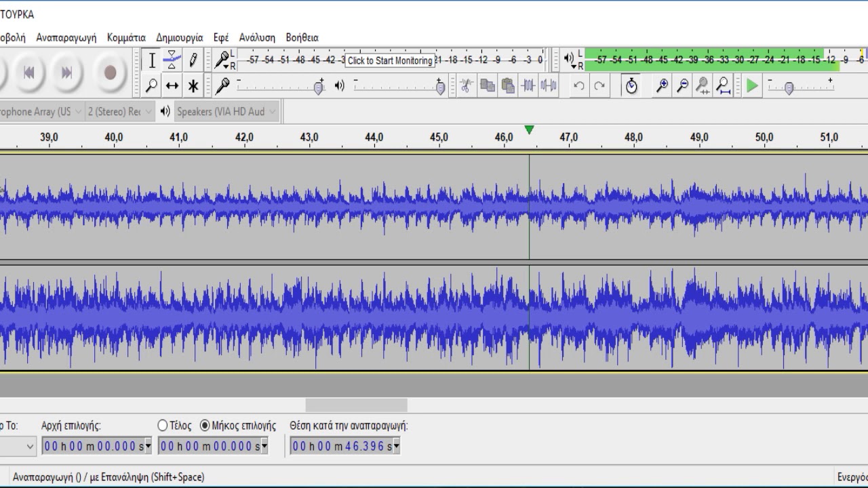The height and width of the screenshot is (488, 868).
Task: Click the Trim audio icon
Action: pos(528,85)
